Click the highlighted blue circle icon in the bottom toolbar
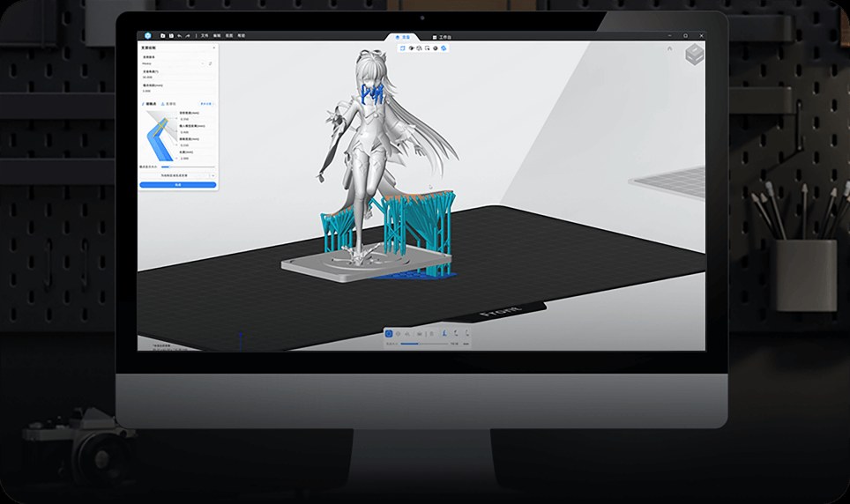Viewport: 850px width, 504px height. [389, 334]
